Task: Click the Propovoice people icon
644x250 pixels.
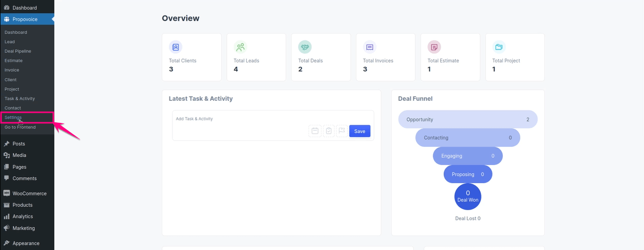Action: pos(6,19)
